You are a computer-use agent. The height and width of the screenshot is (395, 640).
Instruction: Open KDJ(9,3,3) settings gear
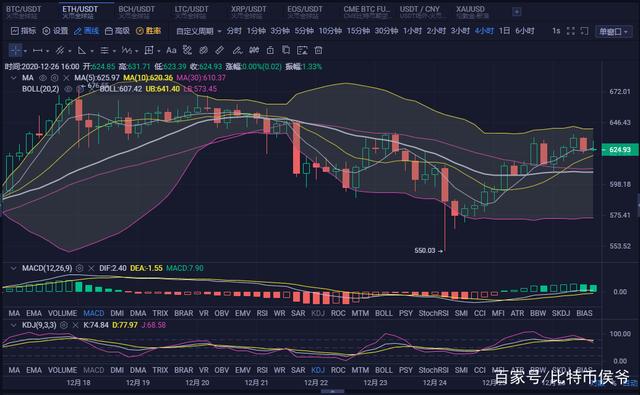pos(64,325)
